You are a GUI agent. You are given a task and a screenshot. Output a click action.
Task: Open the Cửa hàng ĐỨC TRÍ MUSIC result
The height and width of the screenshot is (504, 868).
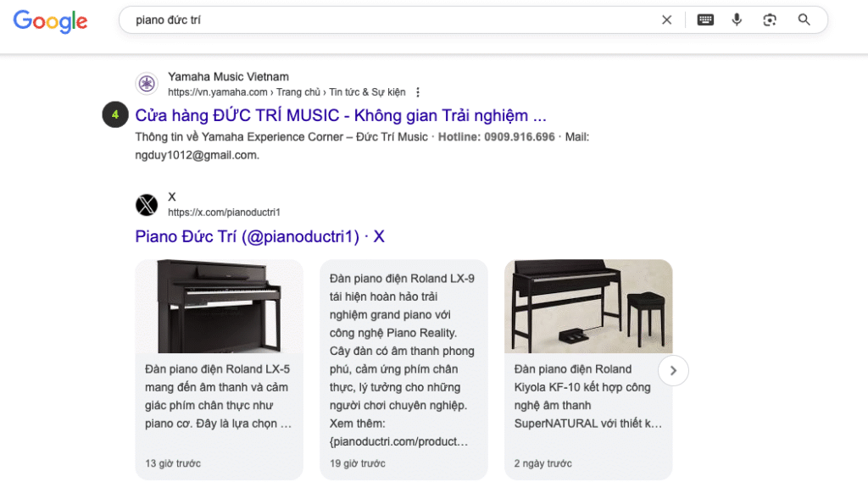click(340, 115)
